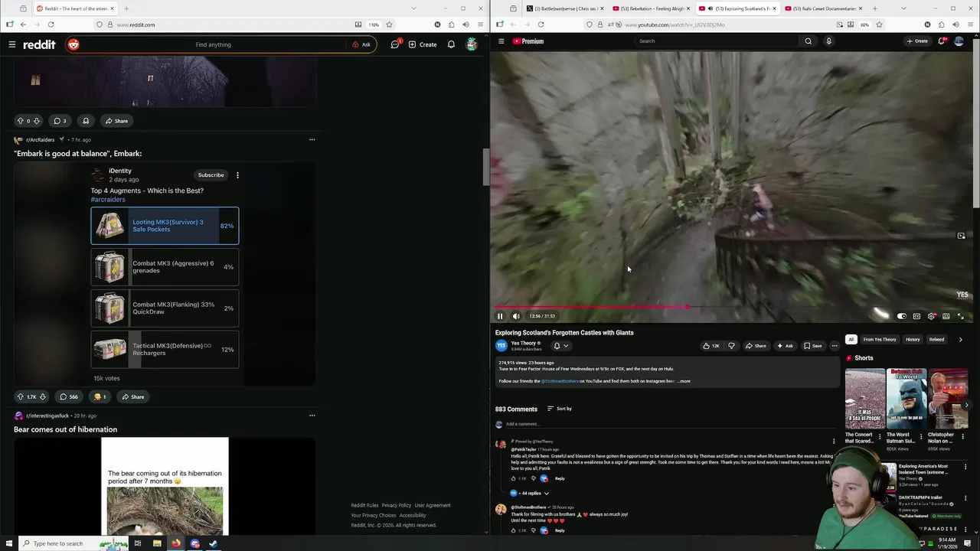This screenshot has height=551, width=980.
Task: Focus the YouTube search input field
Action: click(x=717, y=41)
